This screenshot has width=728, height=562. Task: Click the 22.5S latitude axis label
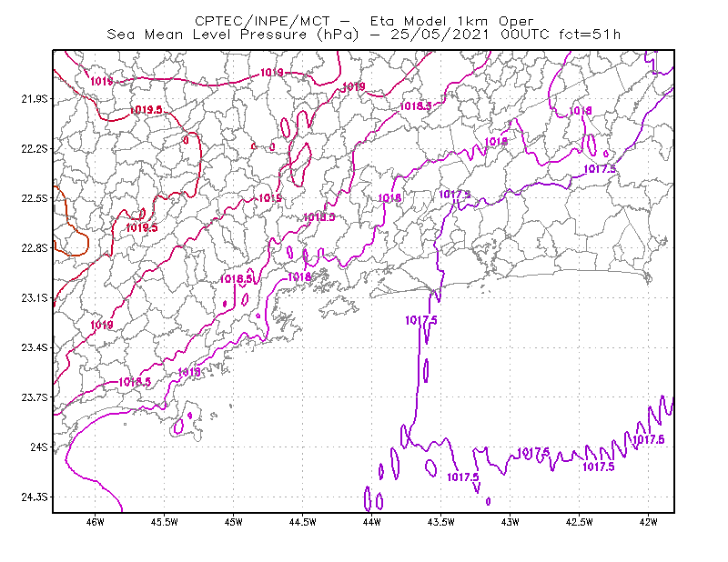(35, 198)
